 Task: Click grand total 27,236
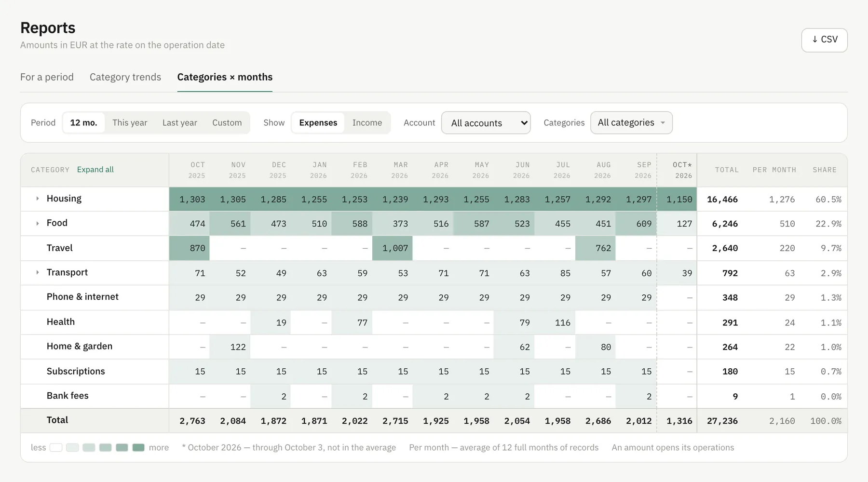[x=722, y=421]
